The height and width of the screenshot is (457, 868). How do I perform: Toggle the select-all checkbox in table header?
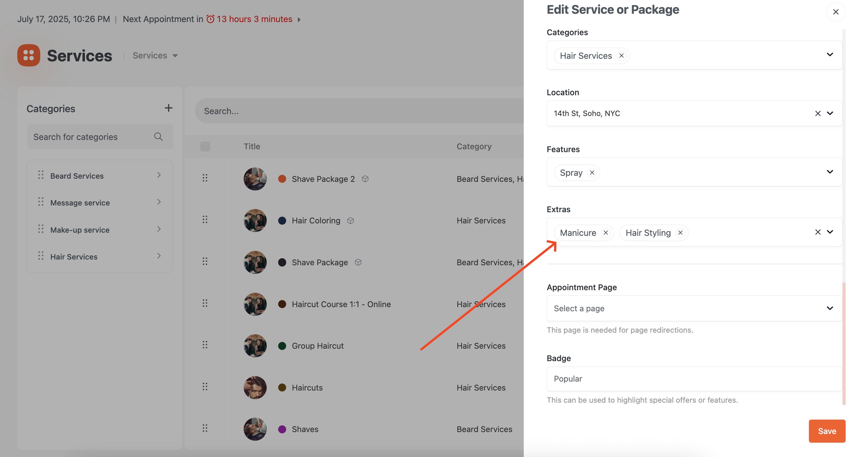pyautogui.click(x=205, y=146)
